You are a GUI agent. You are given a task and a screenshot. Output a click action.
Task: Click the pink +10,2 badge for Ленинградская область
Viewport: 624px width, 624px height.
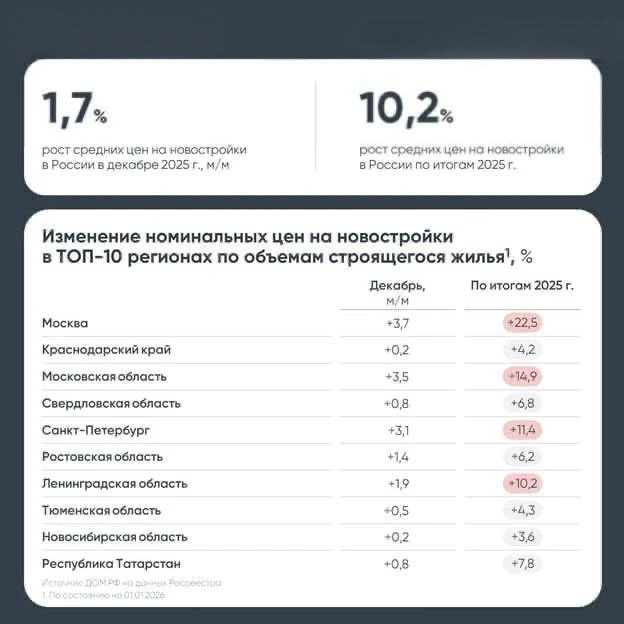click(523, 483)
